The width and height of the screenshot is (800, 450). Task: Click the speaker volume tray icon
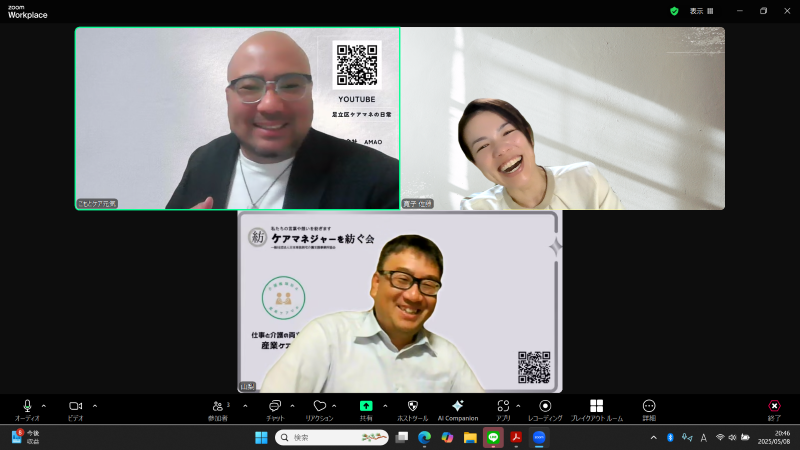pyautogui.click(x=732, y=438)
